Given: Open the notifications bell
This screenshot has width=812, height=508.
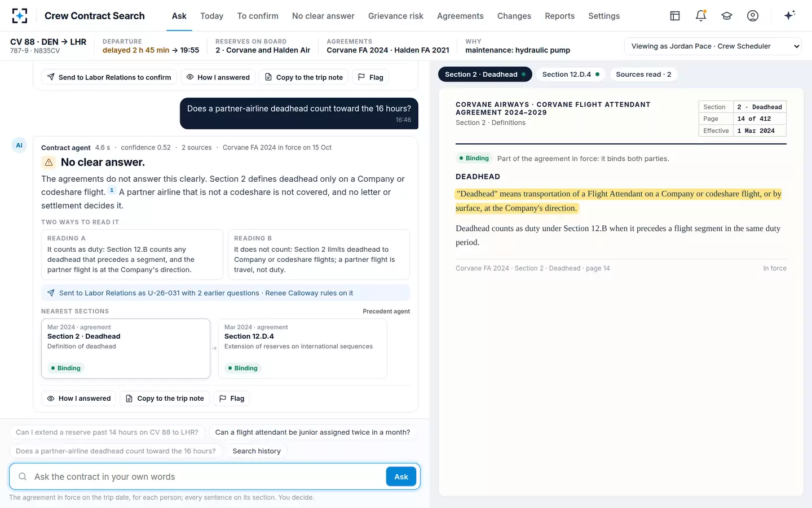Looking at the screenshot, I should click(701, 16).
